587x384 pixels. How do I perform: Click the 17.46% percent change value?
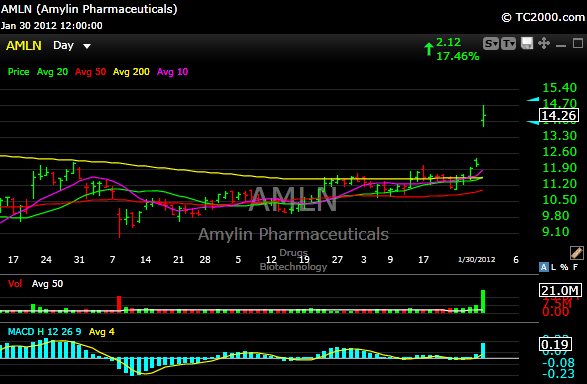coord(457,57)
